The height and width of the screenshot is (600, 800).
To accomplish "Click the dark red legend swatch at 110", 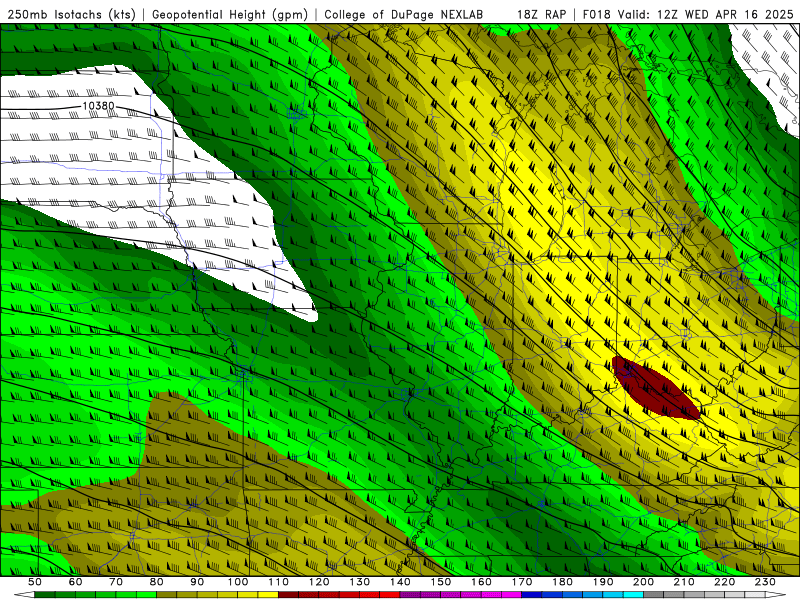I will click(288, 595).
